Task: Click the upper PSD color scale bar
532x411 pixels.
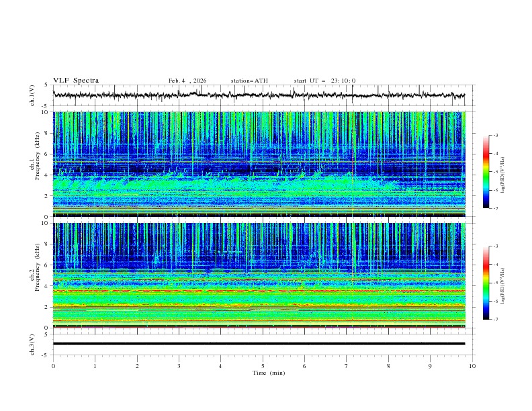Action: (x=486, y=172)
